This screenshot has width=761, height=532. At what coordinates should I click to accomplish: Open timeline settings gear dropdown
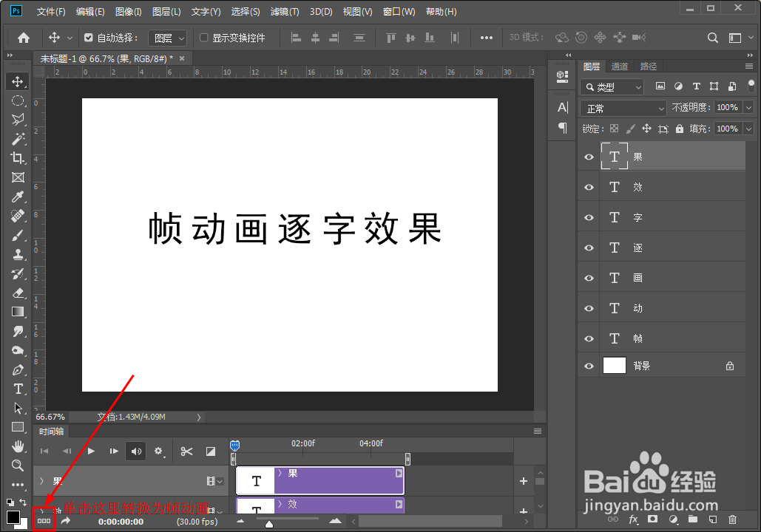(159, 451)
